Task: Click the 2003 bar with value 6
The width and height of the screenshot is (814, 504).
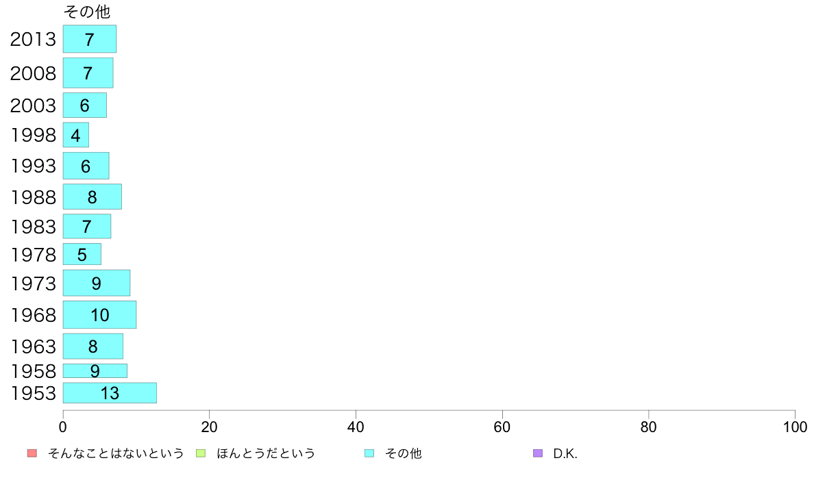Action: pyautogui.click(x=85, y=105)
